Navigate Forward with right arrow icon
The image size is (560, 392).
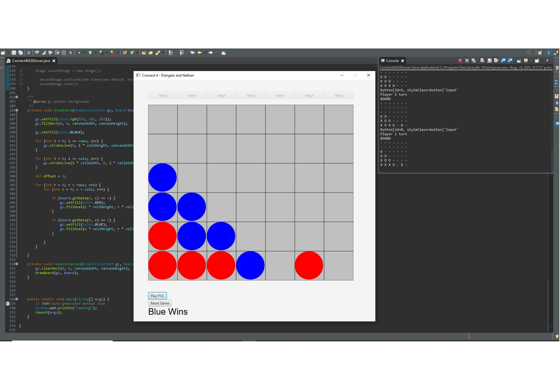pyautogui.click(x=210, y=53)
